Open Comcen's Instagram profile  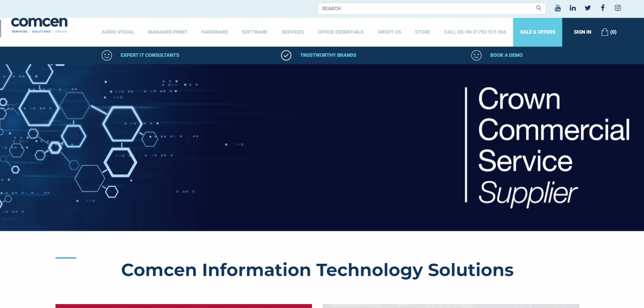pos(618,8)
